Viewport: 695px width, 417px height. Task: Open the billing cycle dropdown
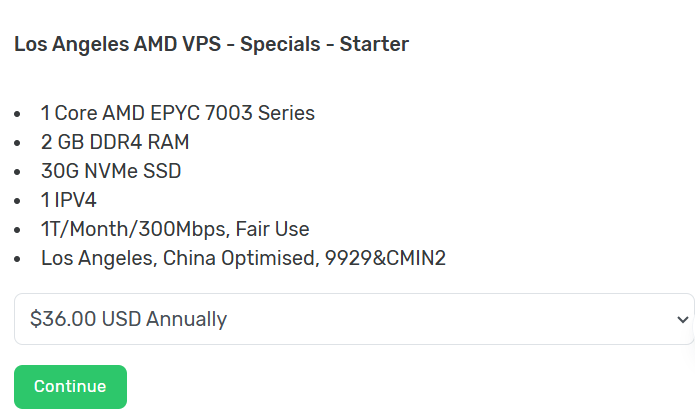tap(354, 319)
